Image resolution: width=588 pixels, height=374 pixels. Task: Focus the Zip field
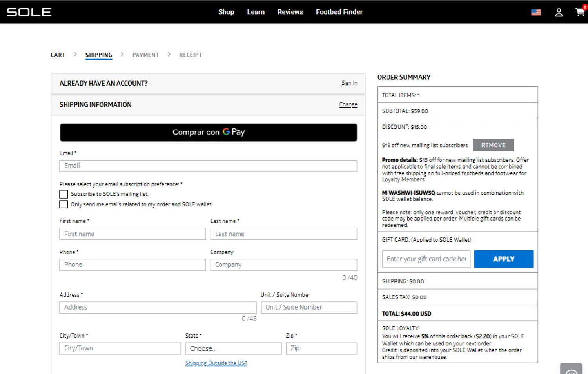point(321,348)
